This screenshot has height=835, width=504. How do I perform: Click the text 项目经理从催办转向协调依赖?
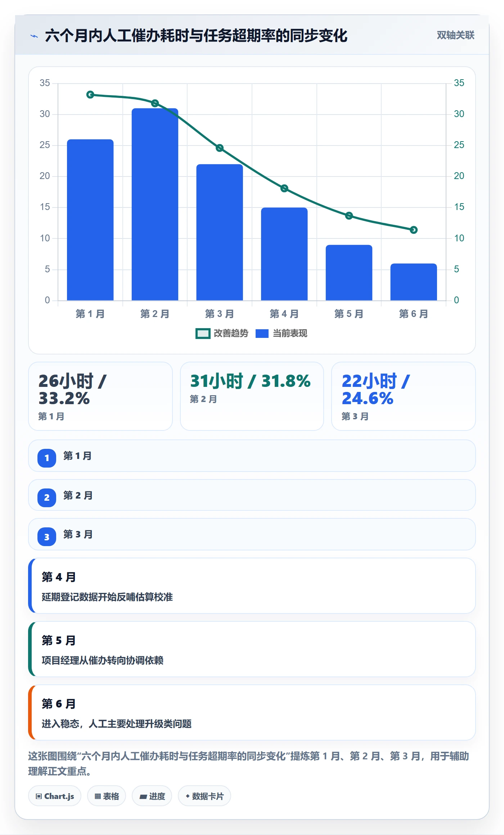tap(103, 660)
